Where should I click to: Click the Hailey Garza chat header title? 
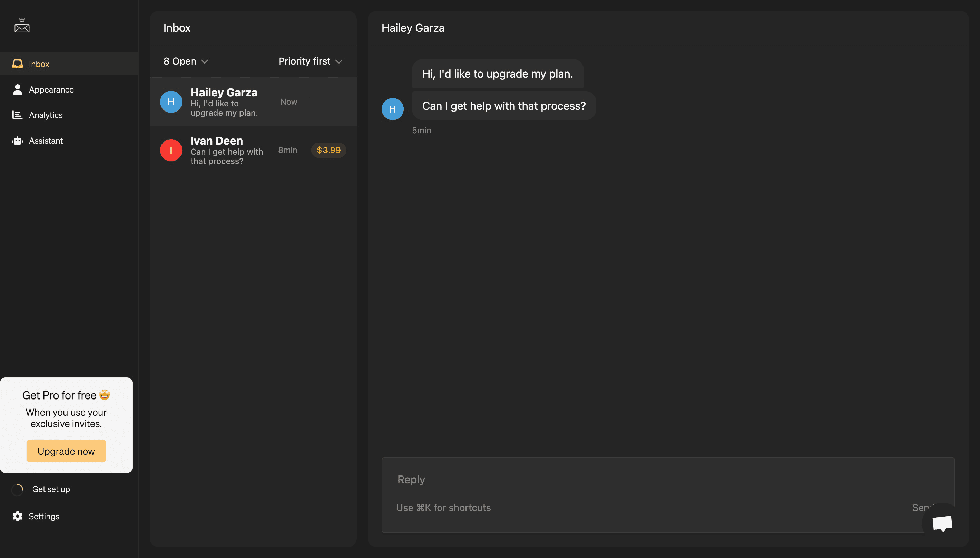[x=413, y=28]
